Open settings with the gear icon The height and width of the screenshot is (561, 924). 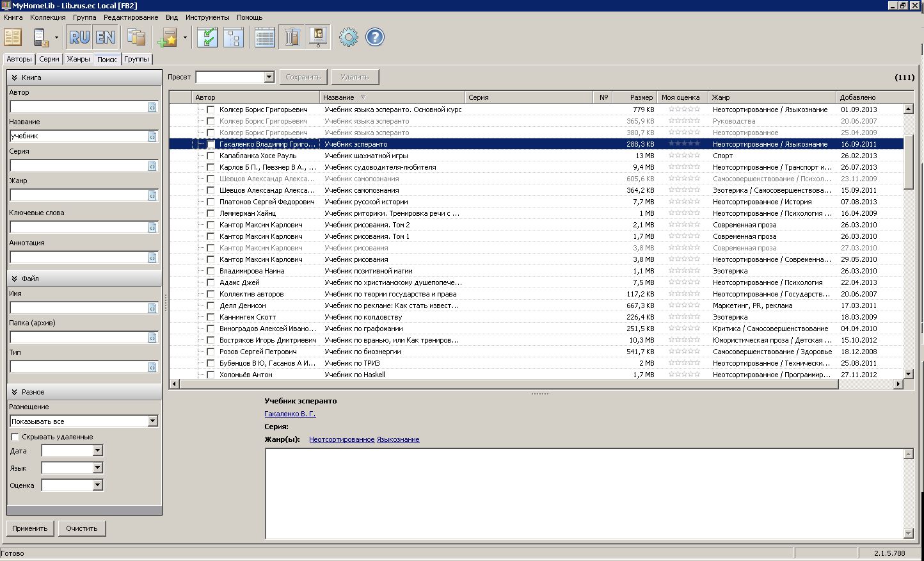click(x=349, y=37)
